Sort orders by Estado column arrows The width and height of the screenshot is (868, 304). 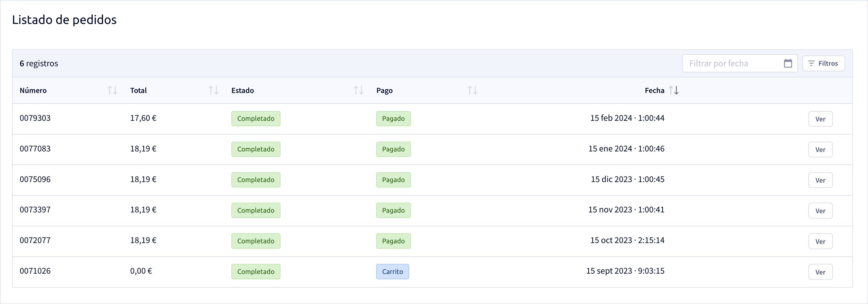[x=358, y=90]
